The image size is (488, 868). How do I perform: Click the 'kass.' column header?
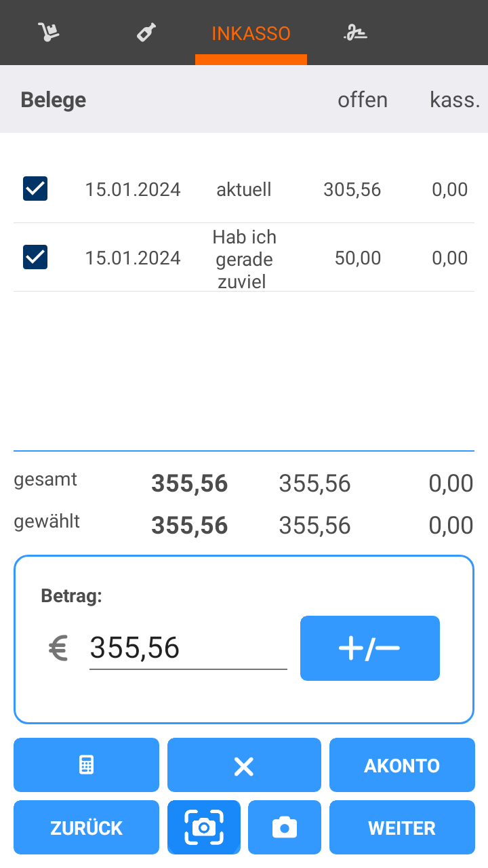pyautogui.click(x=455, y=100)
